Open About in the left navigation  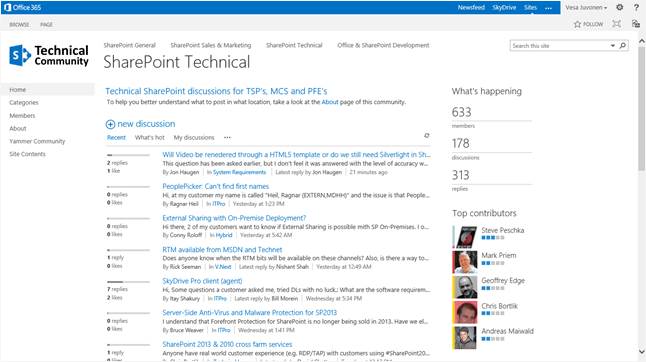coord(18,128)
